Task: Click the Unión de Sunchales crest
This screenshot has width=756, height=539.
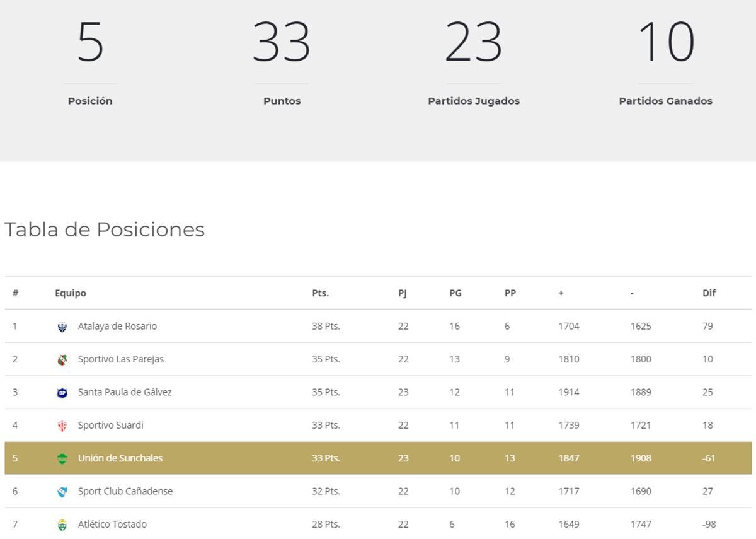Action: [62, 459]
